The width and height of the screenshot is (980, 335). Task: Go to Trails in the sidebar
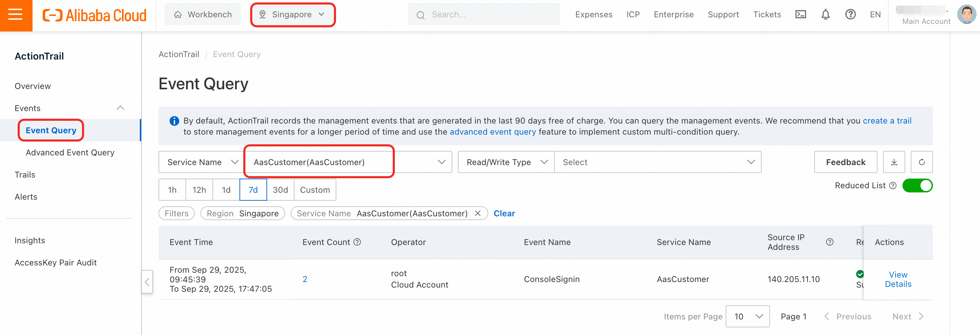[25, 175]
